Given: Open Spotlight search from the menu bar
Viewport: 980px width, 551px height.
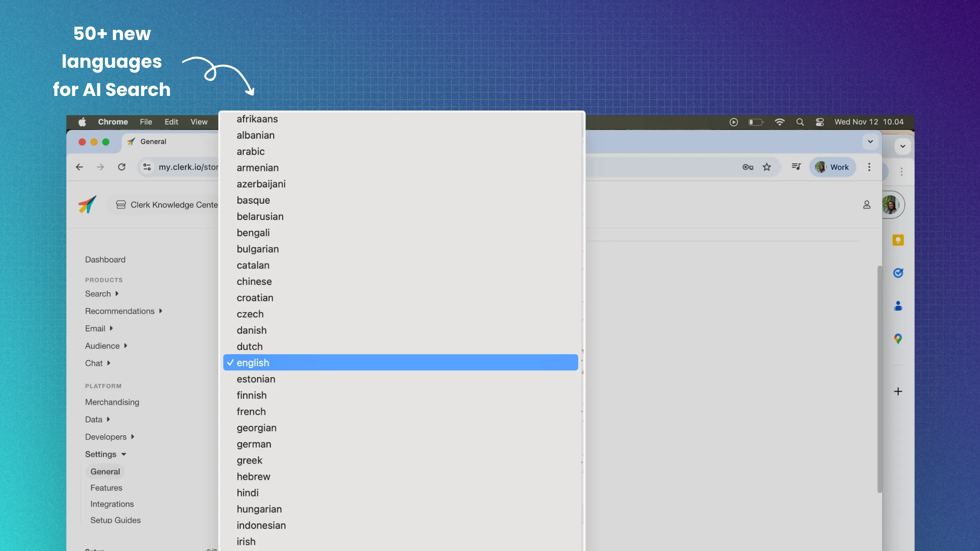Looking at the screenshot, I should [800, 122].
